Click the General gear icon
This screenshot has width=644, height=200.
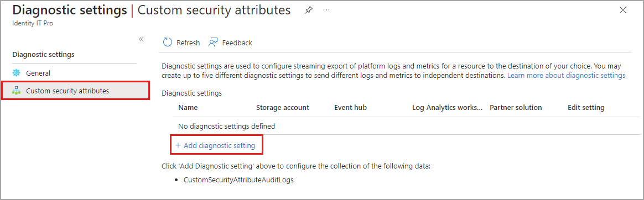[x=17, y=73]
